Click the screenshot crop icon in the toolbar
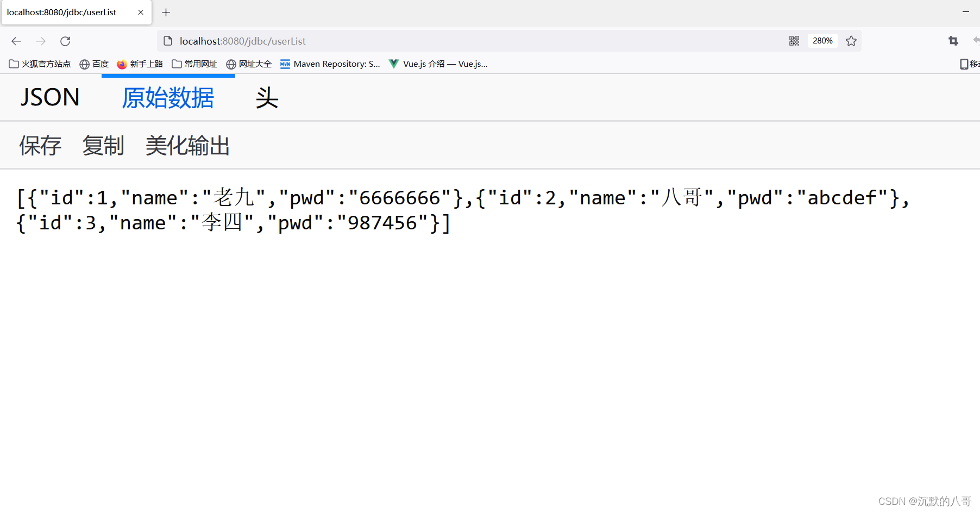Image resolution: width=980 pixels, height=512 pixels. (953, 41)
